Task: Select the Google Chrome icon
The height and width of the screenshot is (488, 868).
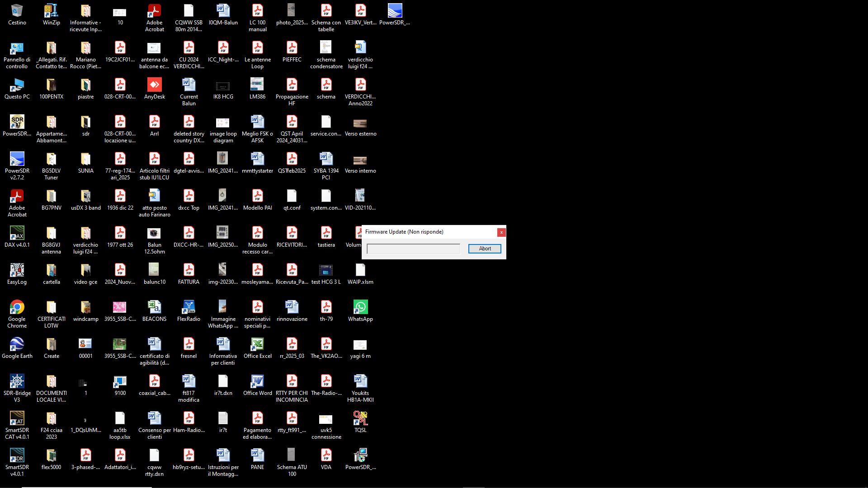Action: (x=17, y=314)
